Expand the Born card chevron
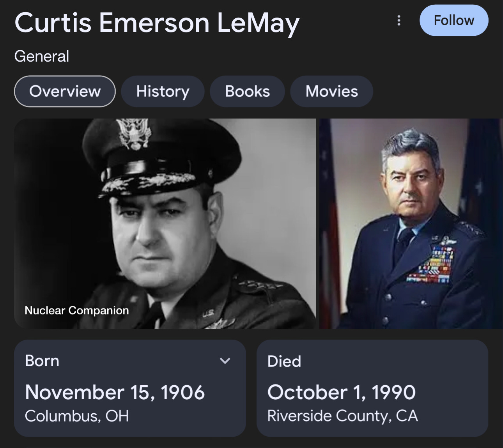 pos(225,361)
